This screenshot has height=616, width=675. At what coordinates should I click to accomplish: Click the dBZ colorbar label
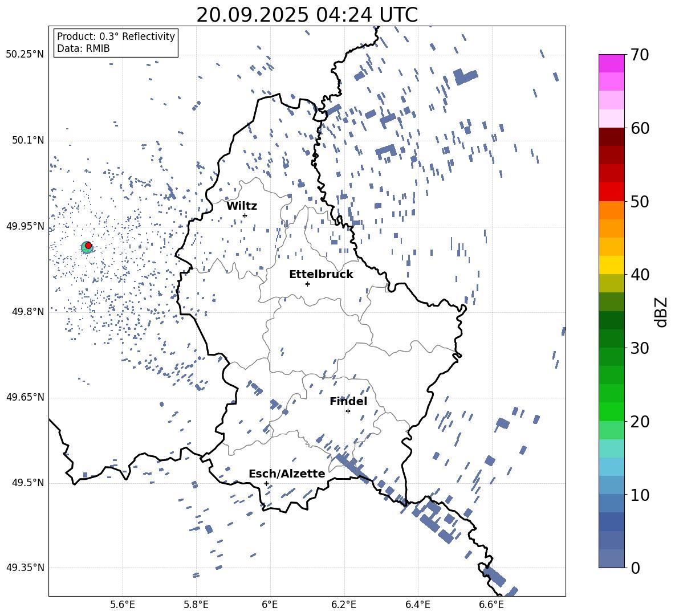tap(661, 312)
